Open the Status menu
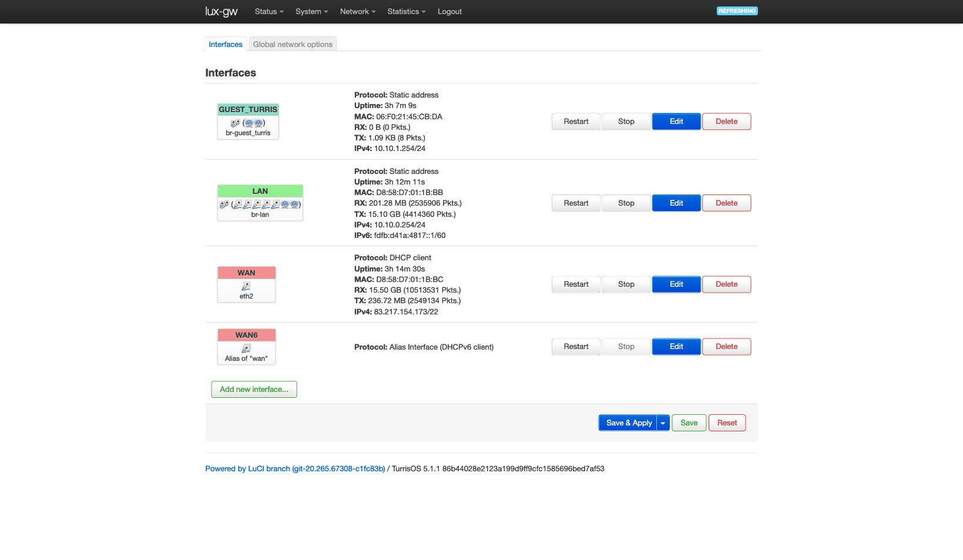Image resolution: width=963 pixels, height=560 pixels. 269,12
